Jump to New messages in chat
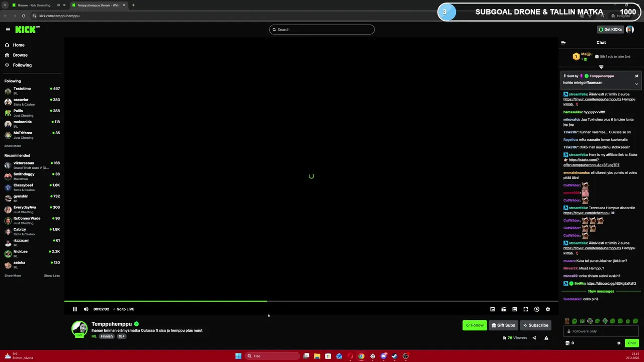 click(601, 292)
